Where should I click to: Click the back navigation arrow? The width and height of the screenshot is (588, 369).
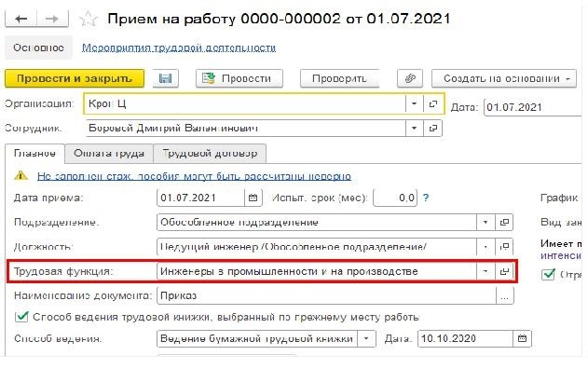coord(21,19)
